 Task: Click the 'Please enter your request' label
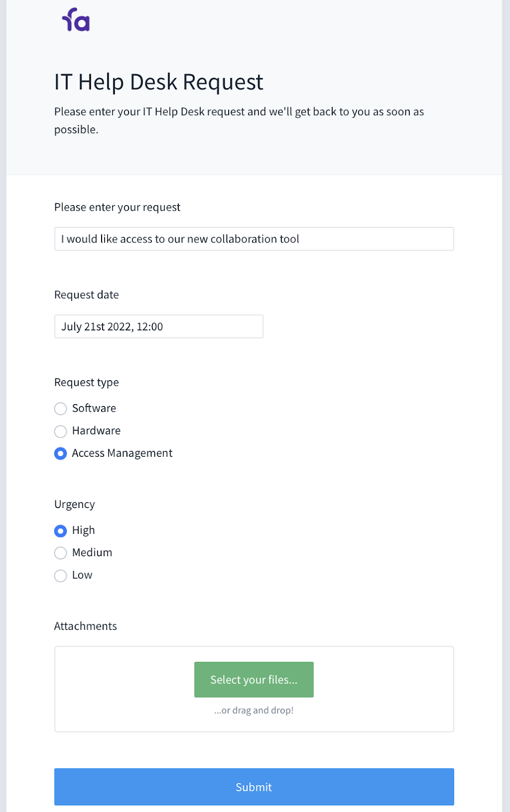117,207
